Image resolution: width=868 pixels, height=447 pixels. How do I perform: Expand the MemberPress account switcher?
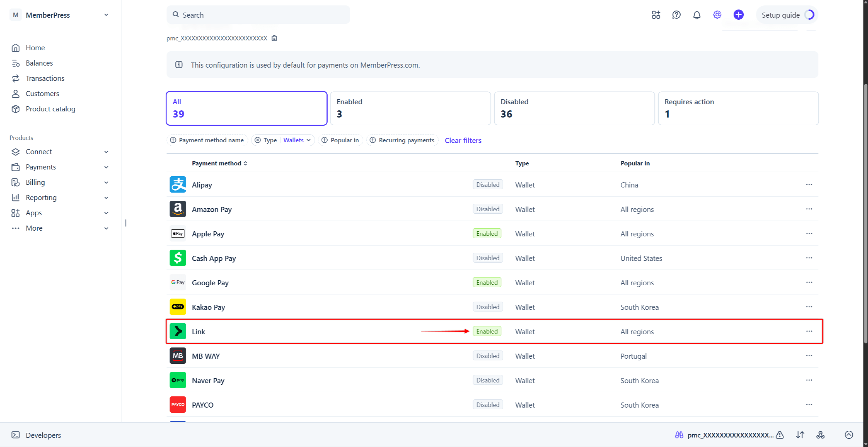point(106,15)
